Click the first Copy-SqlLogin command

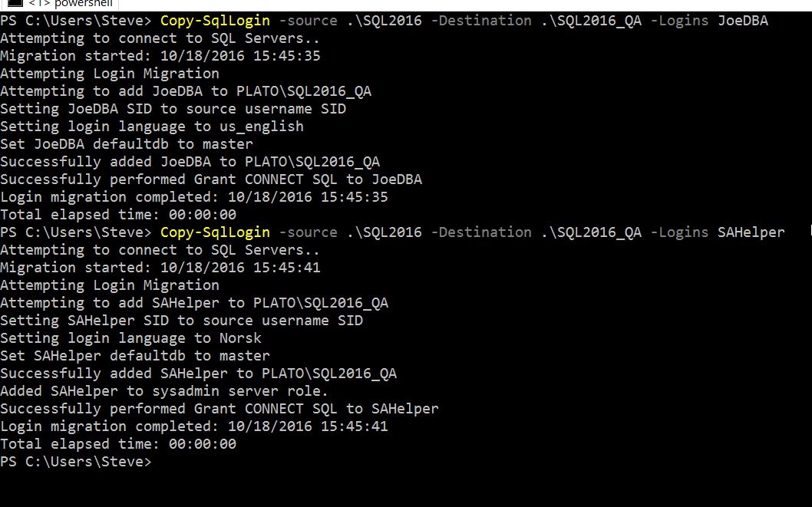click(215, 21)
